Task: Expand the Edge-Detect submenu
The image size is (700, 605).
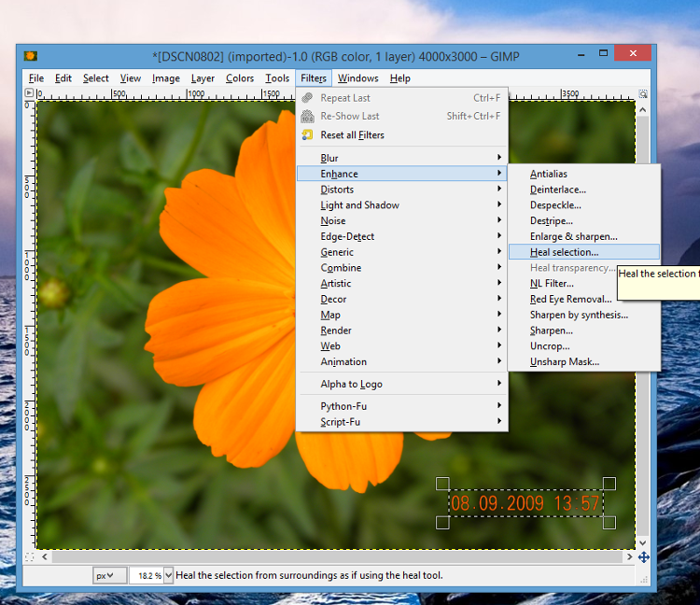Action: click(x=401, y=236)
